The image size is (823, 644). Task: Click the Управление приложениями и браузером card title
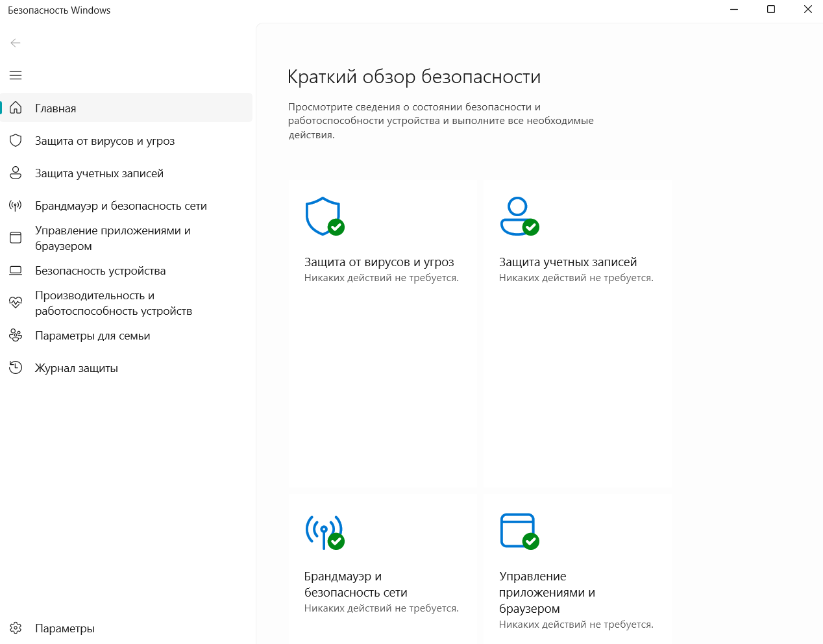tap(547, 592)
